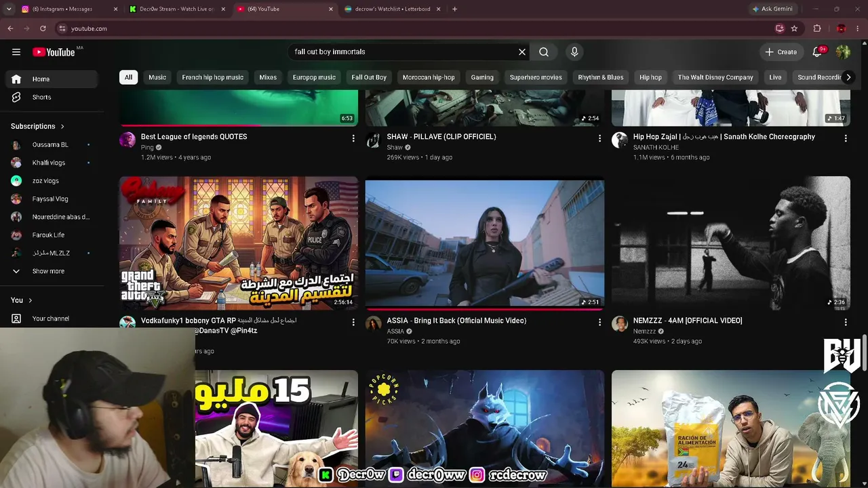868x488 pixels.
Task: Click the Create button
Action: [x=781, y=52]
